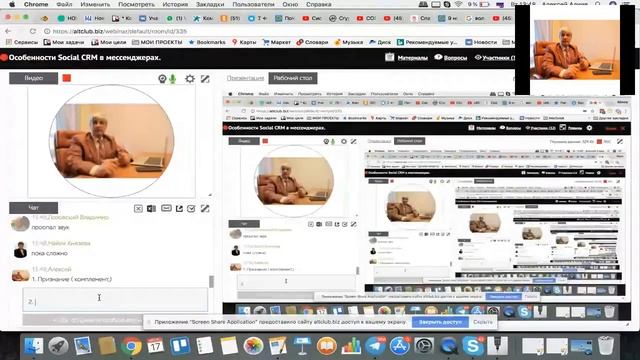Open the Trash in the Dock
This screenshot has width=640, height=360.
tap(606, 346)
